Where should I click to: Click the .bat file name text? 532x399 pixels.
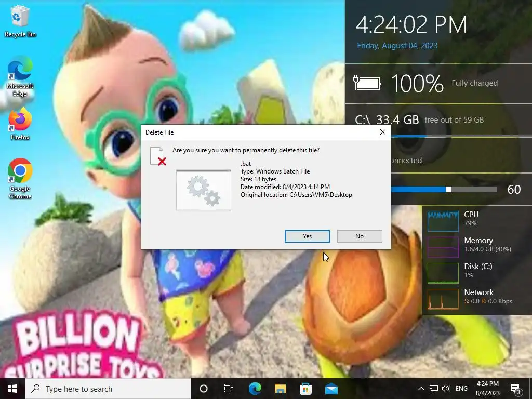(246, 164)
